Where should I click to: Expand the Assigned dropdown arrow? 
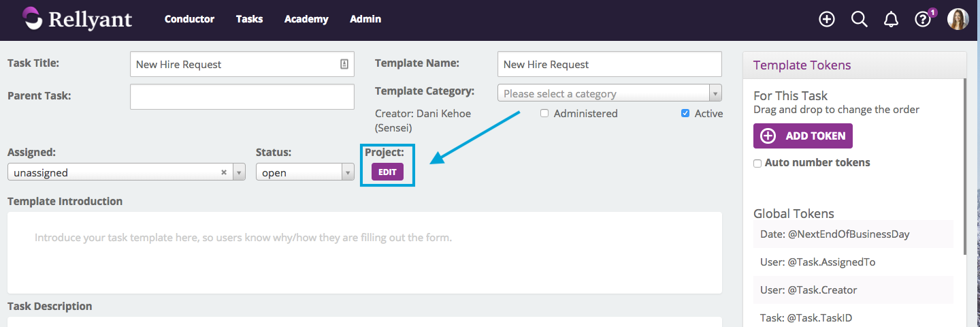tap(239, 173)
